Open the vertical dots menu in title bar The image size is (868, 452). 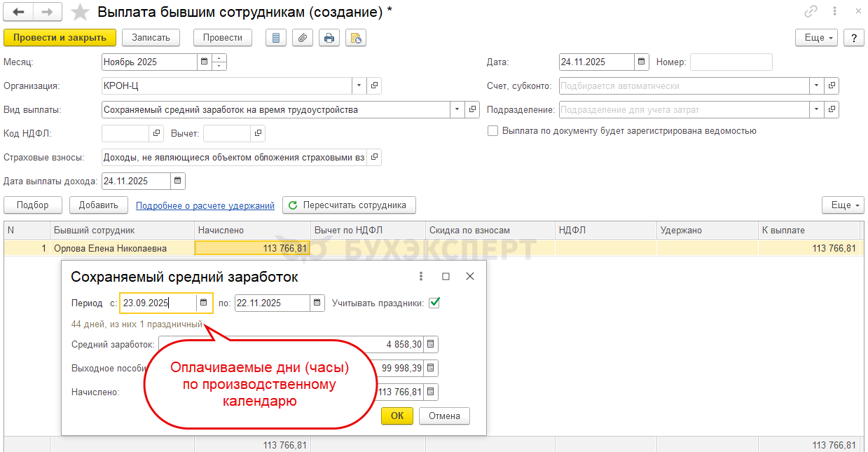[834, 11]
